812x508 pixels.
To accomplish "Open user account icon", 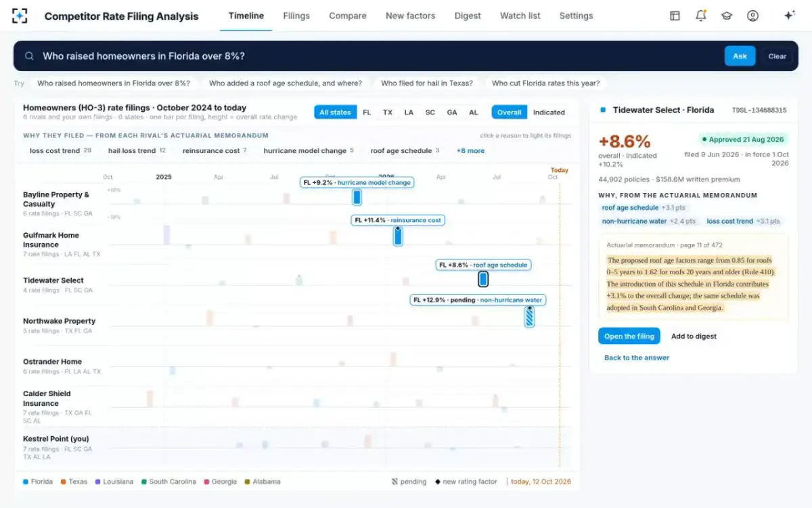I will click(752, 16).
